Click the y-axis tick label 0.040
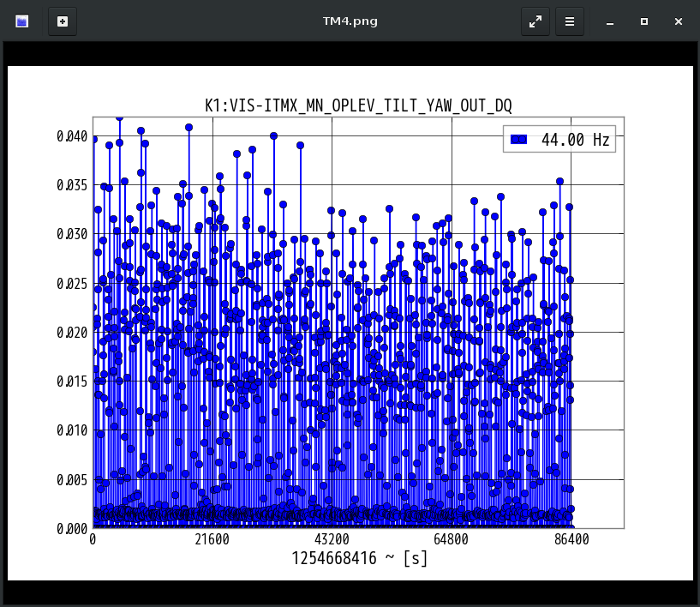 [x=72, y=136]
